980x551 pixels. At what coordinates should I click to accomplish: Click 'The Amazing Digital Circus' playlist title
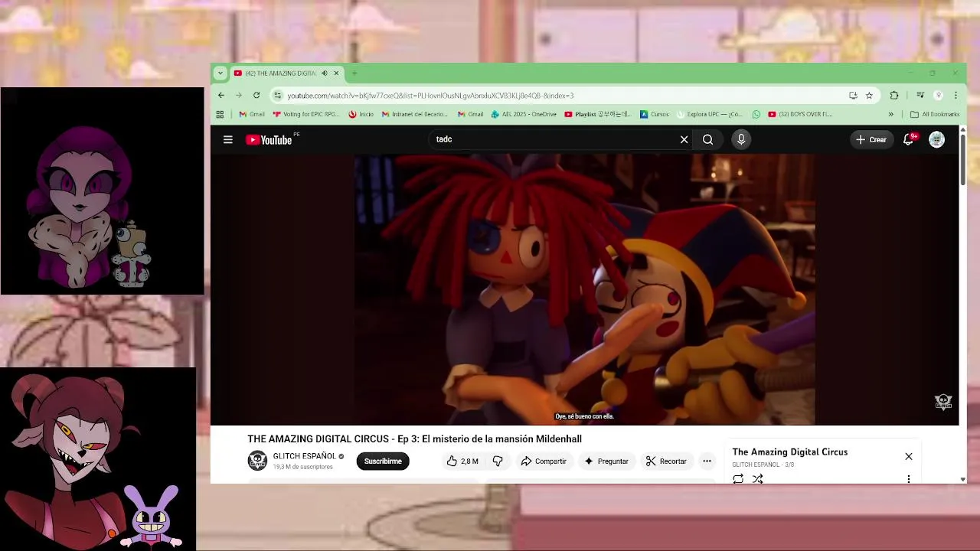coord(789,452)
